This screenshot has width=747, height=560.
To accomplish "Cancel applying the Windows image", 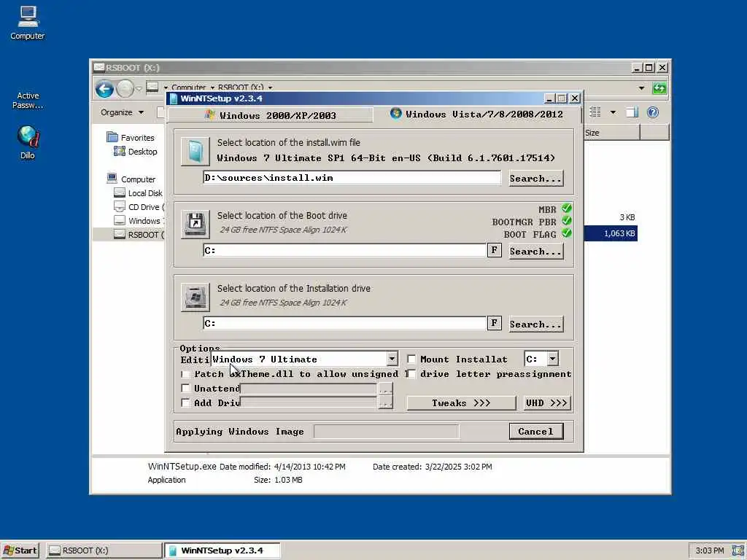I will pyautogui.click(x=536, y=432).
